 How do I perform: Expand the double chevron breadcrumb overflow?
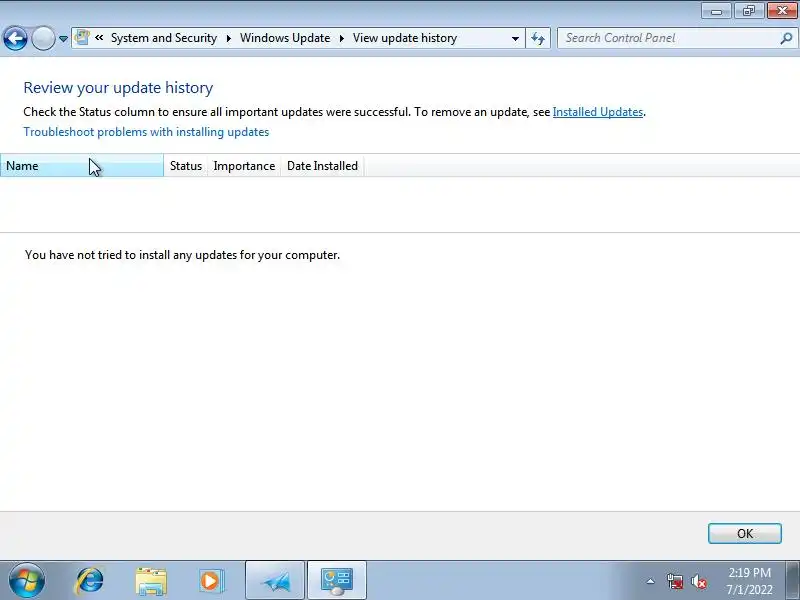pos(99,38)
